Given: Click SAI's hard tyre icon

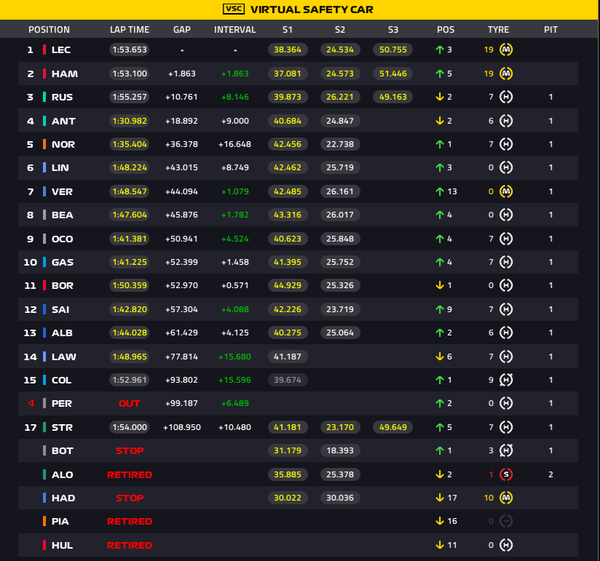Looking at the screenshot, I should pyautogui.click(x=506, y=309).
